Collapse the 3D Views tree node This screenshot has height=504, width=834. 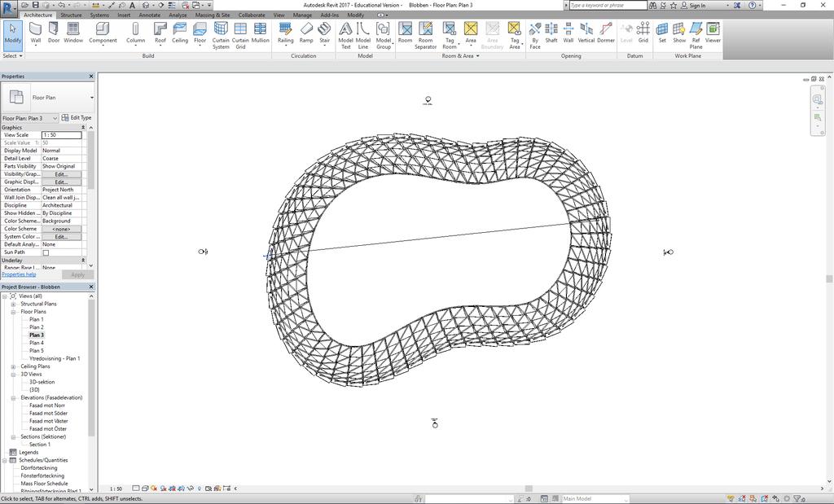tap(13, 375)
